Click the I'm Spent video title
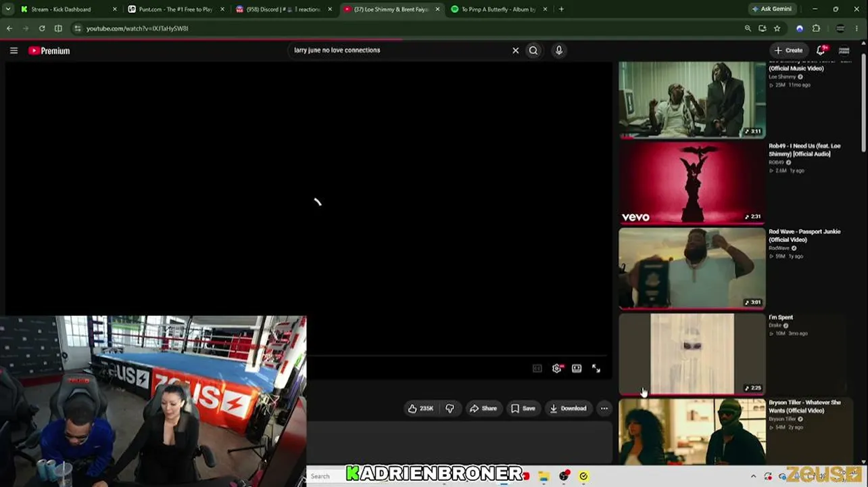This screenshot has width=868, height=487. point(781,317)
